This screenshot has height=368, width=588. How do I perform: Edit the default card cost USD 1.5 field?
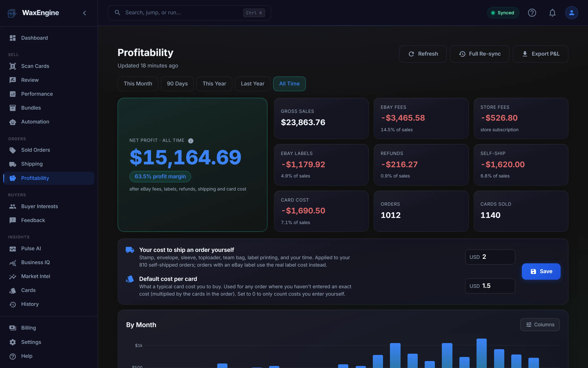pyautogui.click(x=490, y=286)
